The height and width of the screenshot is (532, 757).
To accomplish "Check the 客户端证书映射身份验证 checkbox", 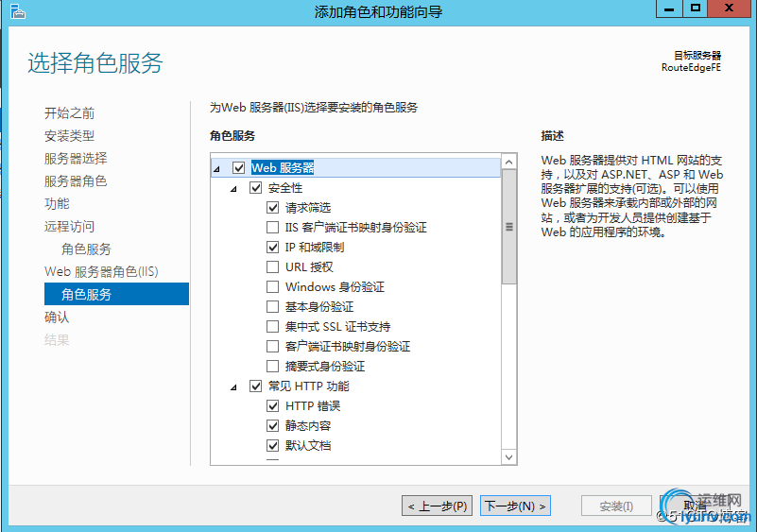I will click(x=272, y=346).
